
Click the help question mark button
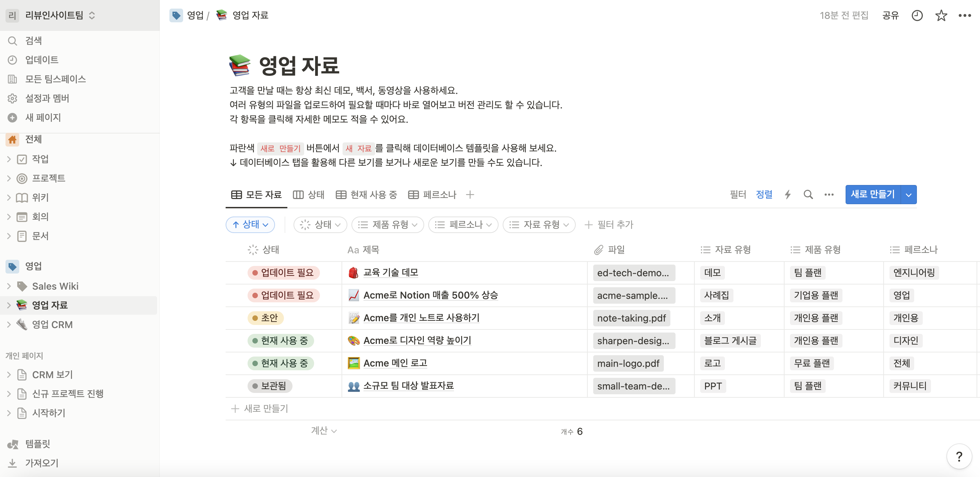[x=959, y=456]
